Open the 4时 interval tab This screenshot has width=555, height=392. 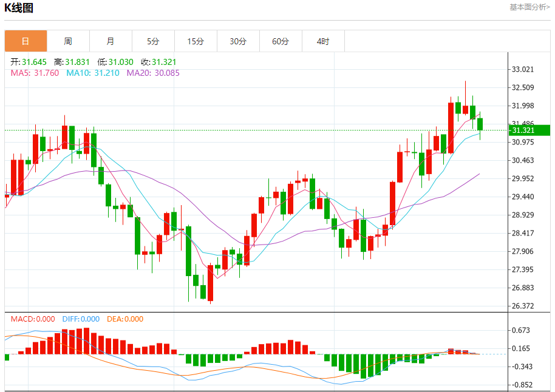(x=323, y=41)
